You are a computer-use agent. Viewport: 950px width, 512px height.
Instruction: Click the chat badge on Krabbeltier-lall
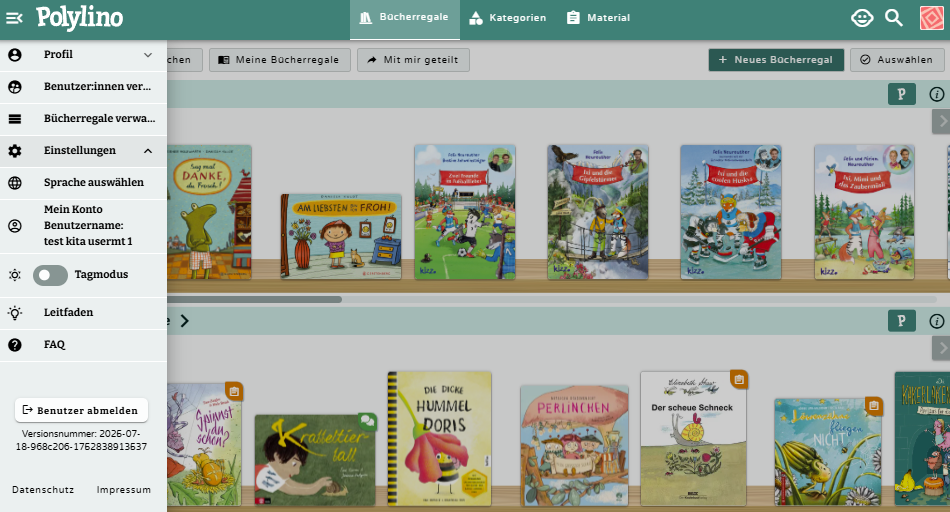coord(367,421)
